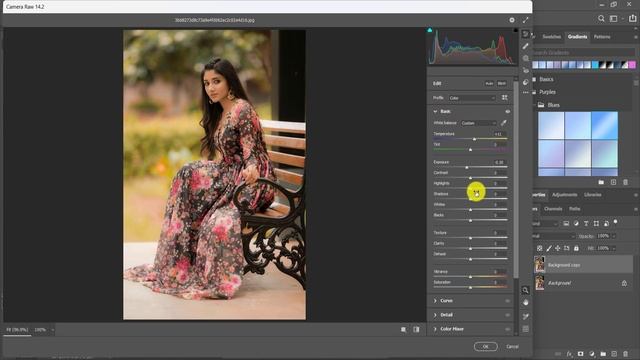Screen dimensions: 640x360
Task: Toggle lock all icon in Layers panel
Action: [576, 248]
